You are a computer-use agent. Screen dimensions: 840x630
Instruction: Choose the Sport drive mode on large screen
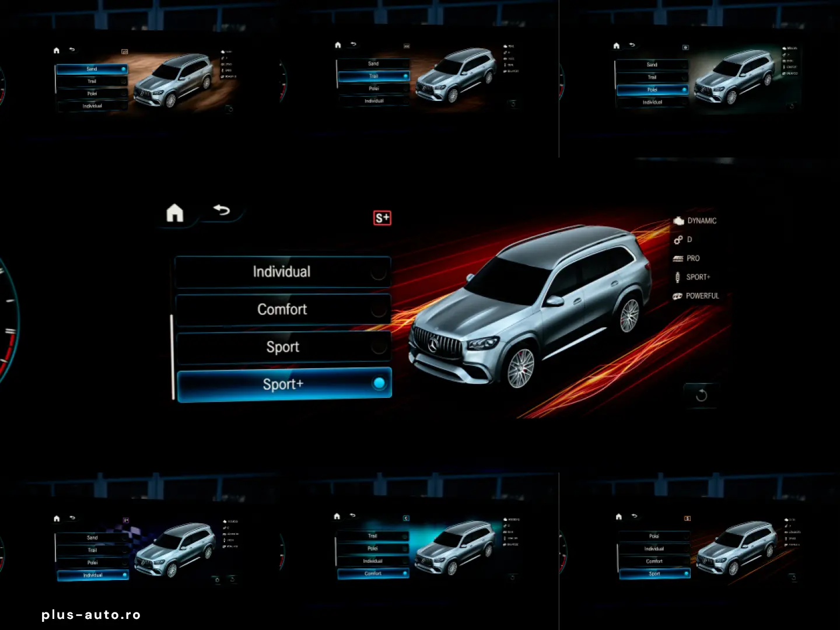pos(283,347)
